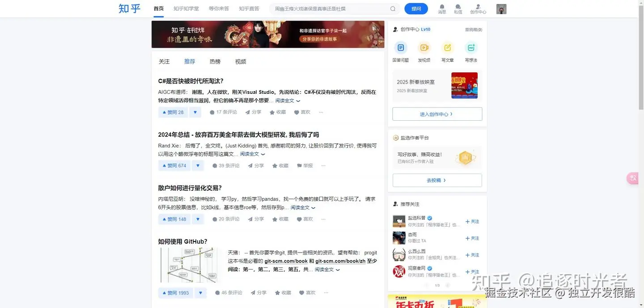This screenshot has height=308, width=644.
Task: Expand 阅读全文 on 散户量化交易 answer
Action: (303, 207)
